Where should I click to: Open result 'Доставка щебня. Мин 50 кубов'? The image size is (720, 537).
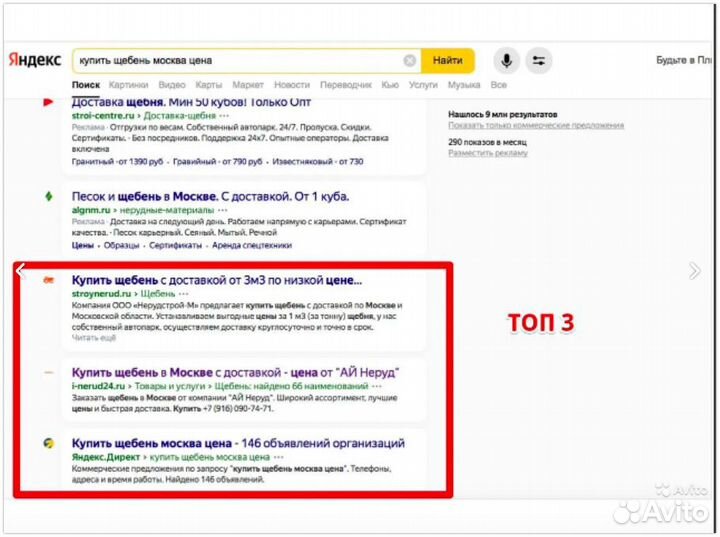coord(191,102)
